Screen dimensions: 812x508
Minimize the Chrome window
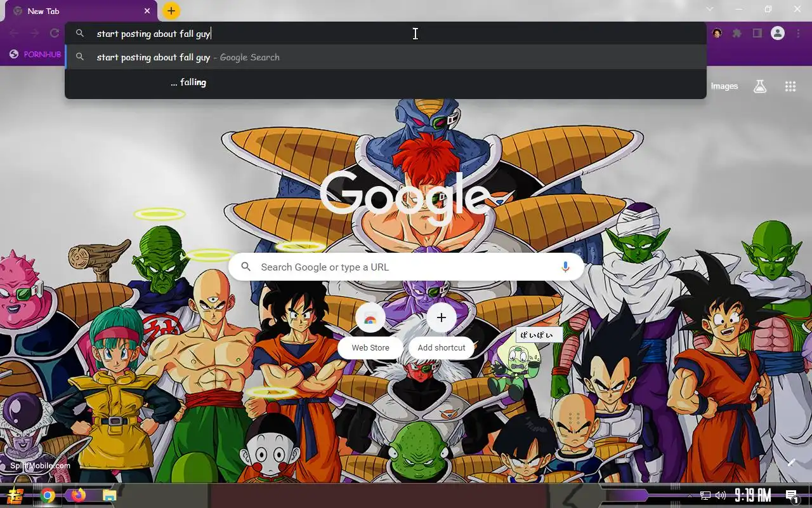739,9
